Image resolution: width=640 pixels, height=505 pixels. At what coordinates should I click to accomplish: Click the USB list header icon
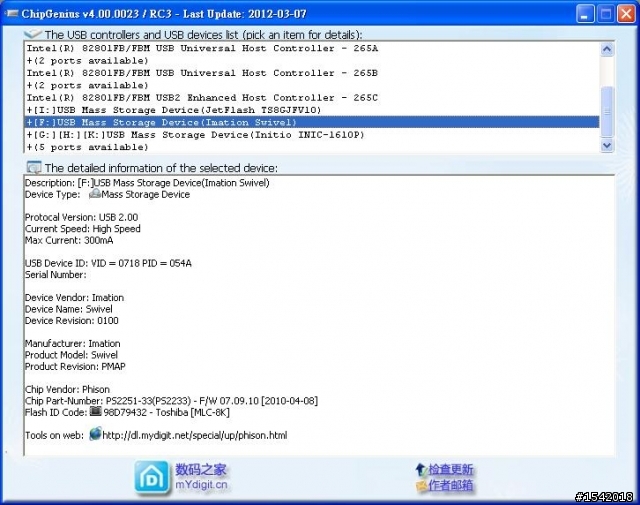[x=33, y=34]
